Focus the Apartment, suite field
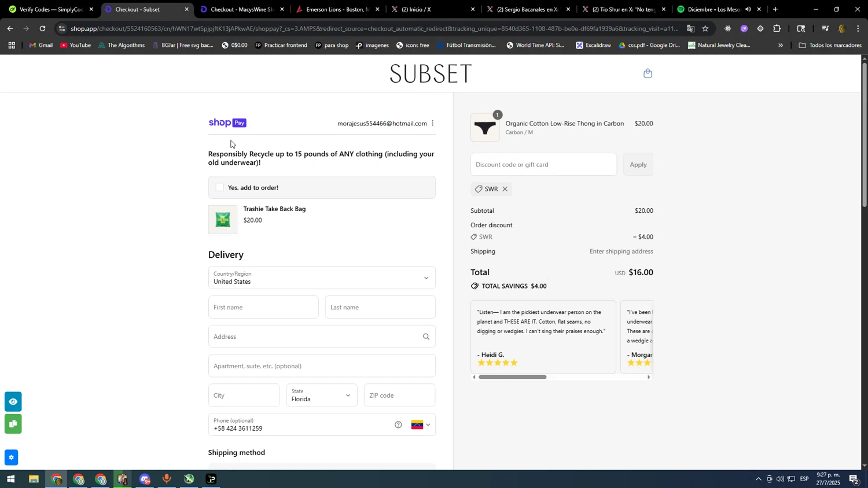The height and width of the screenshot is (488, 868). (x=322, y=366)
